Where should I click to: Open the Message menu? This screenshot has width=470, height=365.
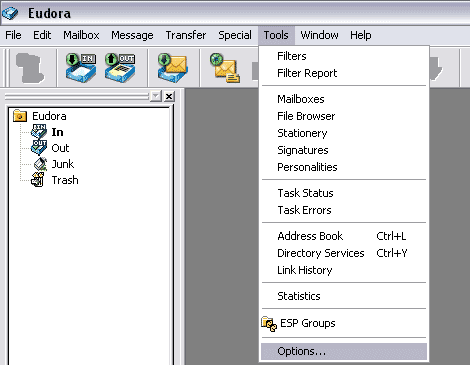(x=132, y=35)
